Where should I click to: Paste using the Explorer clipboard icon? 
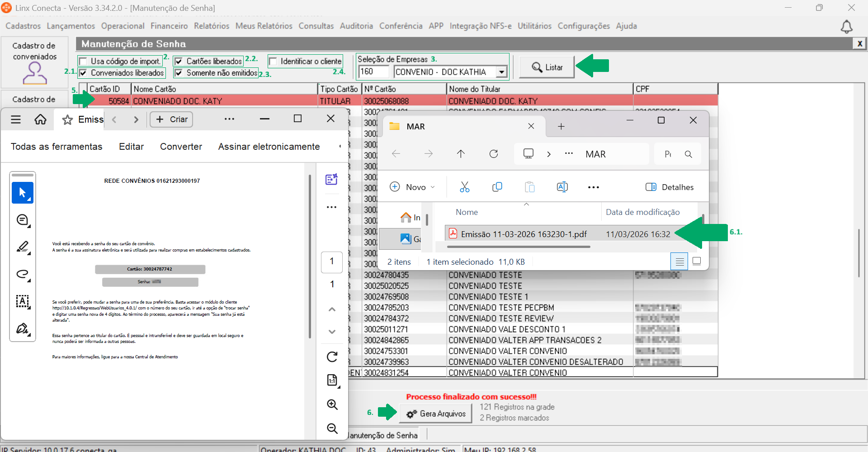pyautogui.click(x=530, y=187)
